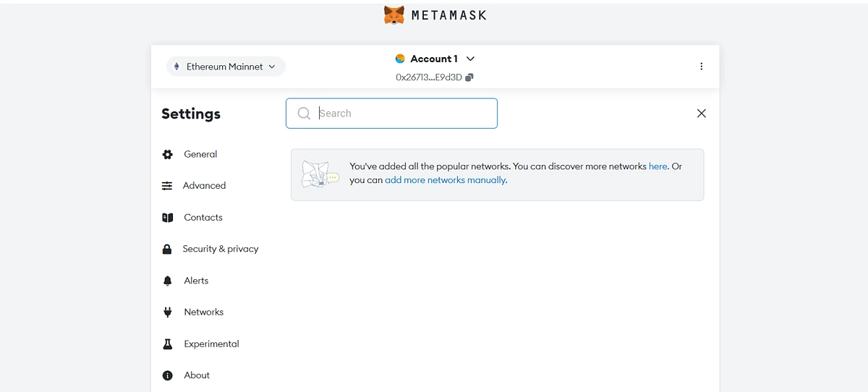This screenshot has width=868, height=392.
Task: Select the Alerts bell icon
Action: [168, 281]
